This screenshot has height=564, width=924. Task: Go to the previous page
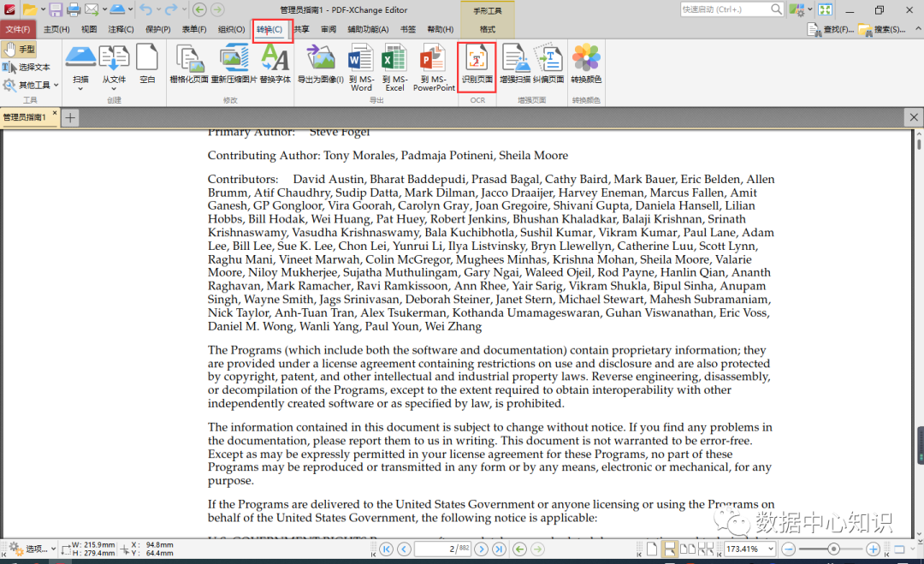404,549
